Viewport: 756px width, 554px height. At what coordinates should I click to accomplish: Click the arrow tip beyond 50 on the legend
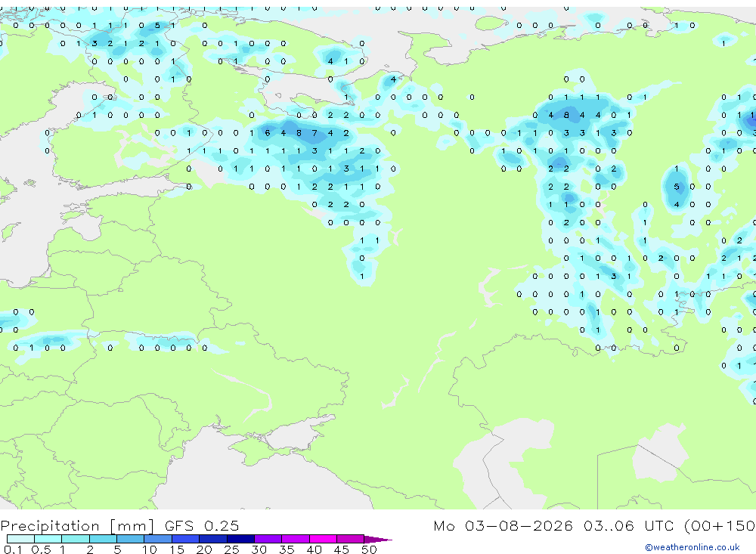click(379, 540)
